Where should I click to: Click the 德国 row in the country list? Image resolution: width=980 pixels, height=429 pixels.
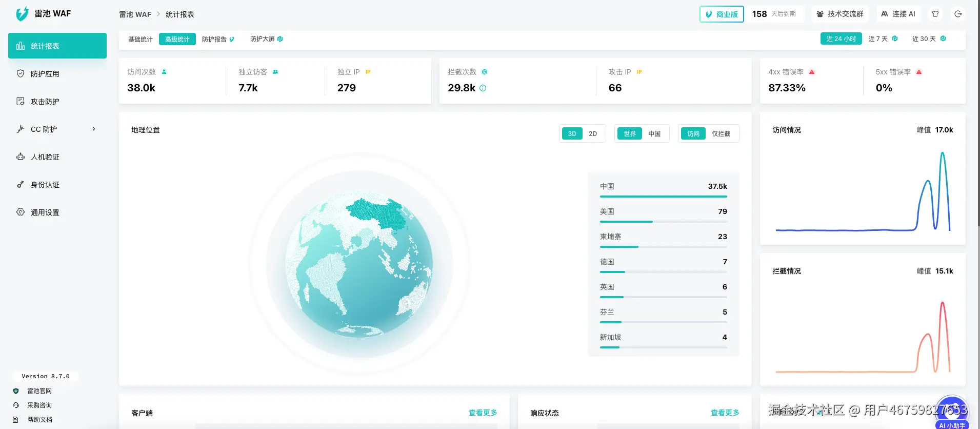664,264
